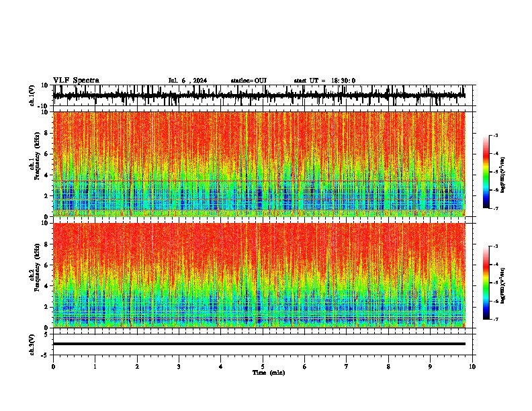Click time axis tick label "2"
This screenshot has height=411, width=532.
pyautogui.click(x=137, y=367)
